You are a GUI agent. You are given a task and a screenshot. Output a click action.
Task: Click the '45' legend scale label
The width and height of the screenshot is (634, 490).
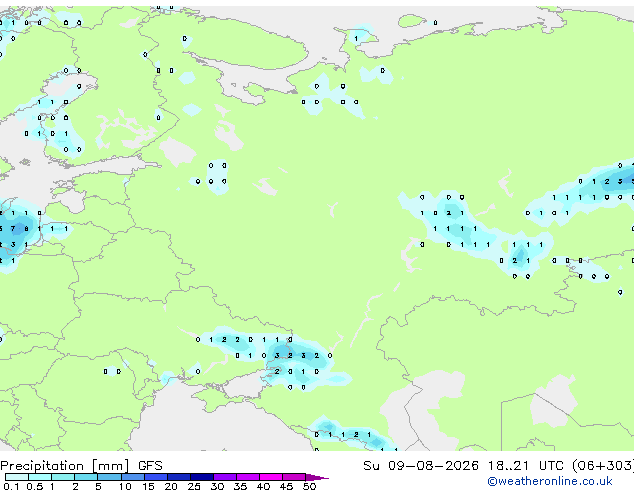tap(286, 486)
